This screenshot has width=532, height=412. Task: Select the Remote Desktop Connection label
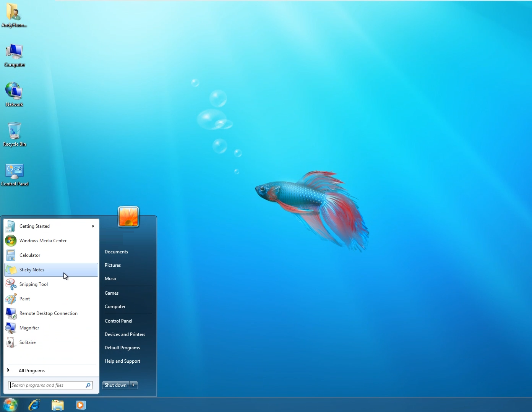coord(49,313)
